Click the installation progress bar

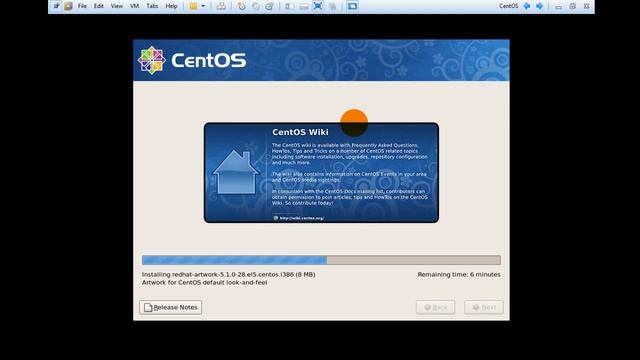point(321,260)
